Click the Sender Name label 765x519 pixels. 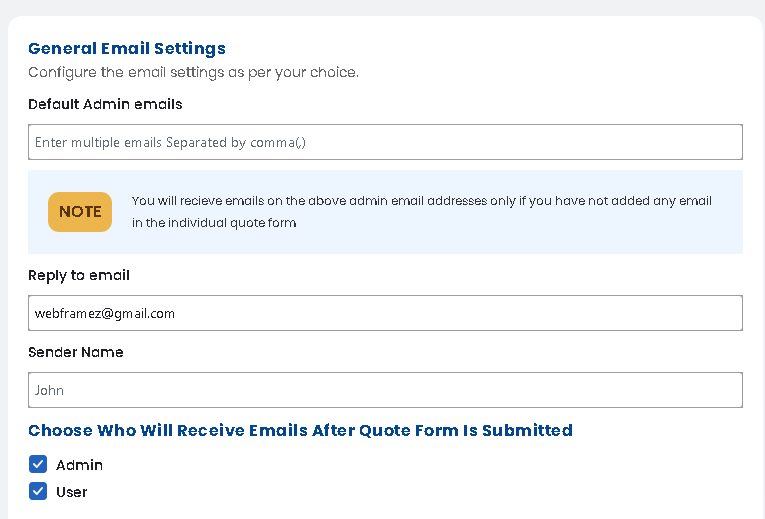(76, 352)
